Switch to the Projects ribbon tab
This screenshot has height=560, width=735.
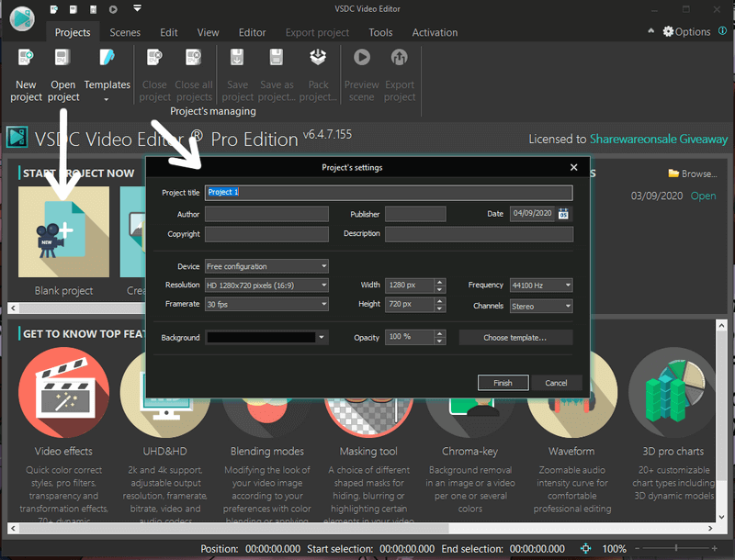pos(73,32)
